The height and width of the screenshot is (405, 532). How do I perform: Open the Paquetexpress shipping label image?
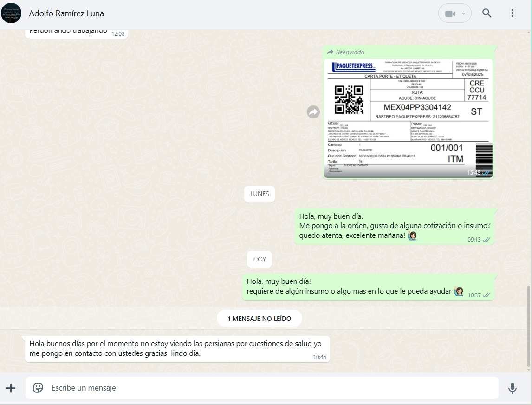[x=408, y=118]
